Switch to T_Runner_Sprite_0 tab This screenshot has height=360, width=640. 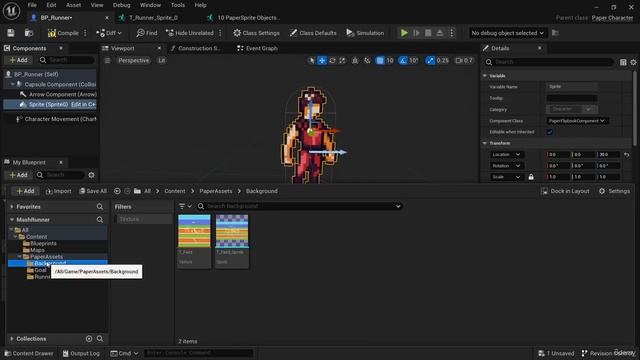(x=153, y=18)
